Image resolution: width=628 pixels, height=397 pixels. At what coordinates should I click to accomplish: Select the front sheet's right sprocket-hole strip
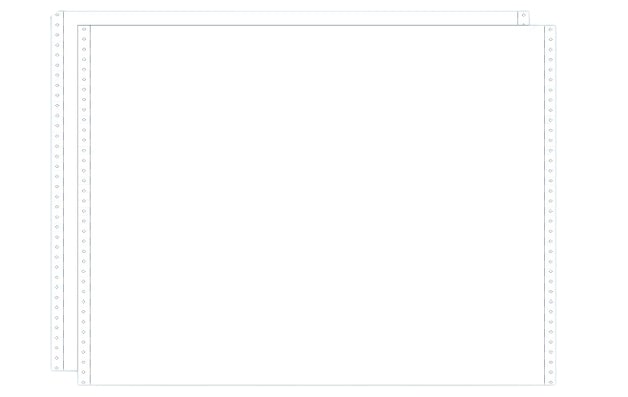click(x=550, y=205)
